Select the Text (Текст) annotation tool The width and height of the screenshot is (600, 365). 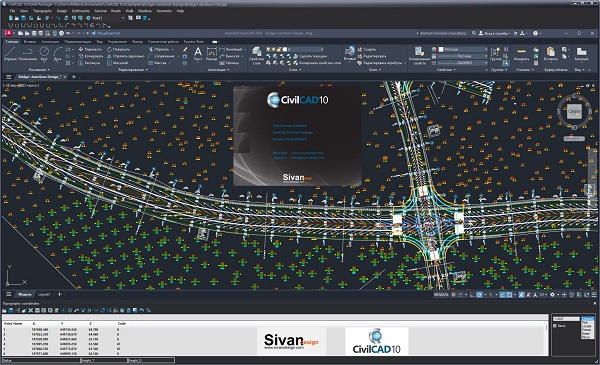pos(198,54)
